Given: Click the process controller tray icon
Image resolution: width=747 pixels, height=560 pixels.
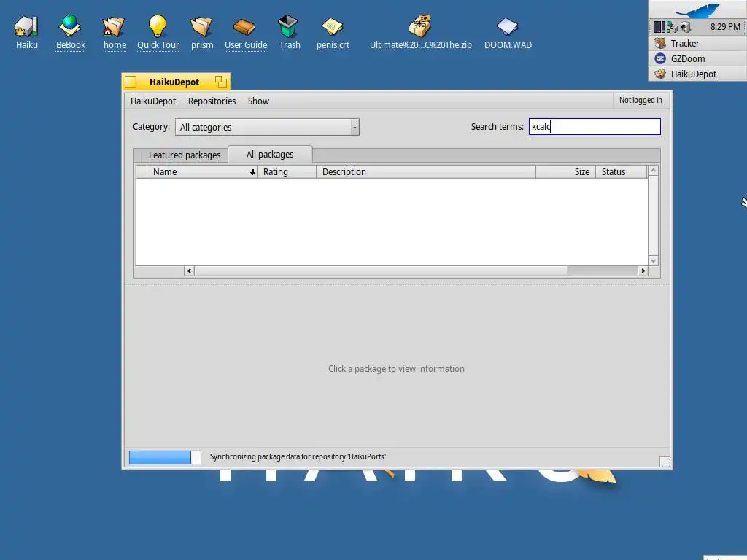Looking at the screenshot, I should [x=659, y=27].
